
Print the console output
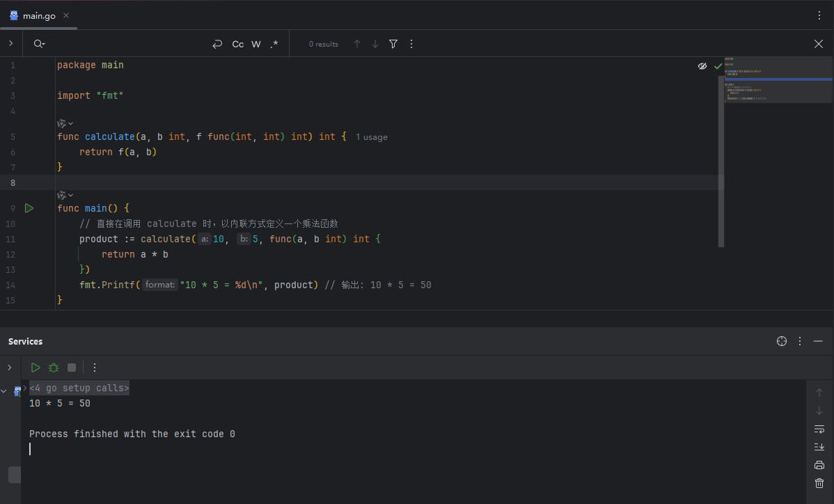819,465
